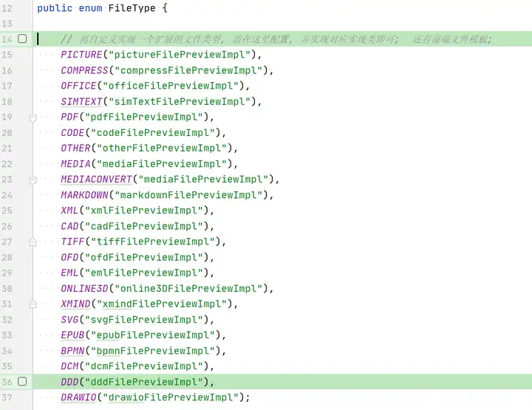Image resolution: width=532 pixels, height=410 pixels.
Task: Click the "dddFilePreviewImpl" string
Action: 144,382
